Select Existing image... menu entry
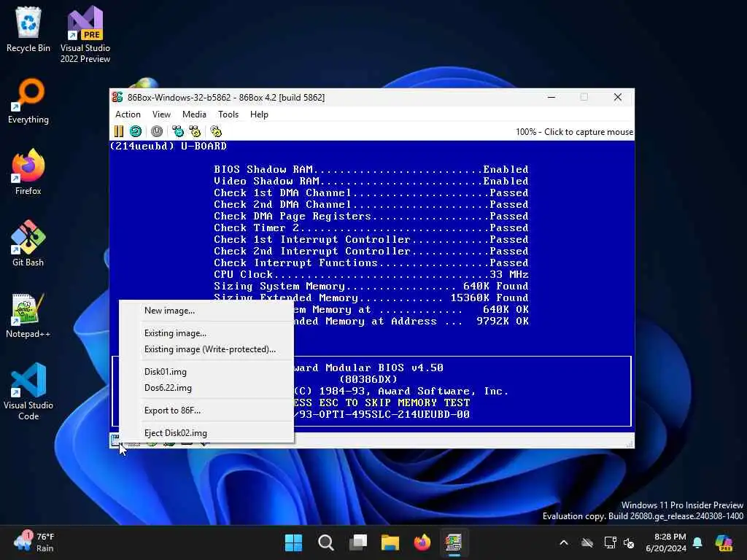Viewport: 747px width, 560px height. pos(206,332)
